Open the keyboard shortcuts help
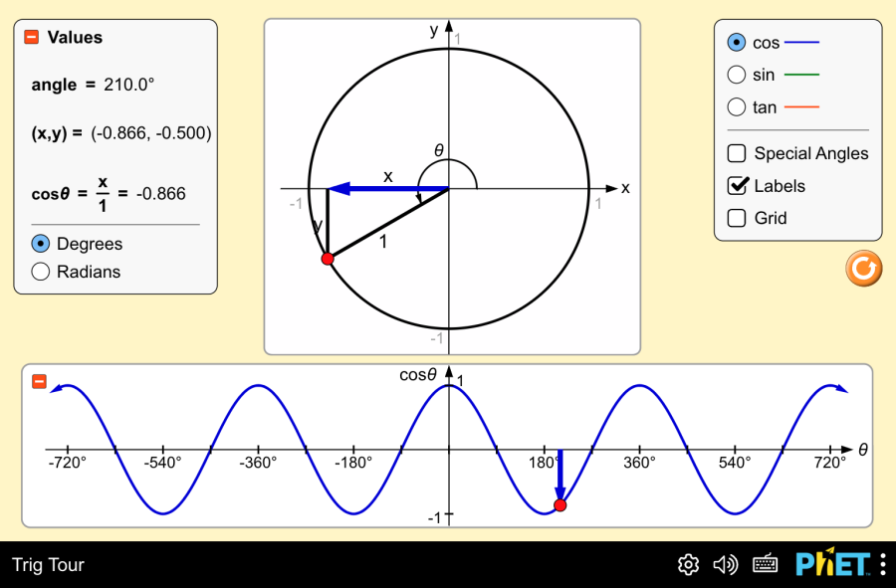Image resolution: width=896 pixels, height=588 pixels. [x=765, y=564]
